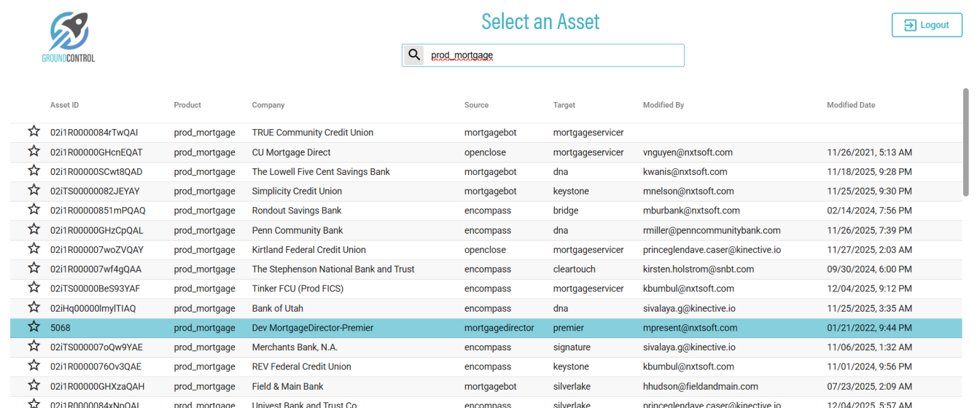Click date 07/23/2025, 2:09 AM

pyautogui.click(x=869, y=386)
